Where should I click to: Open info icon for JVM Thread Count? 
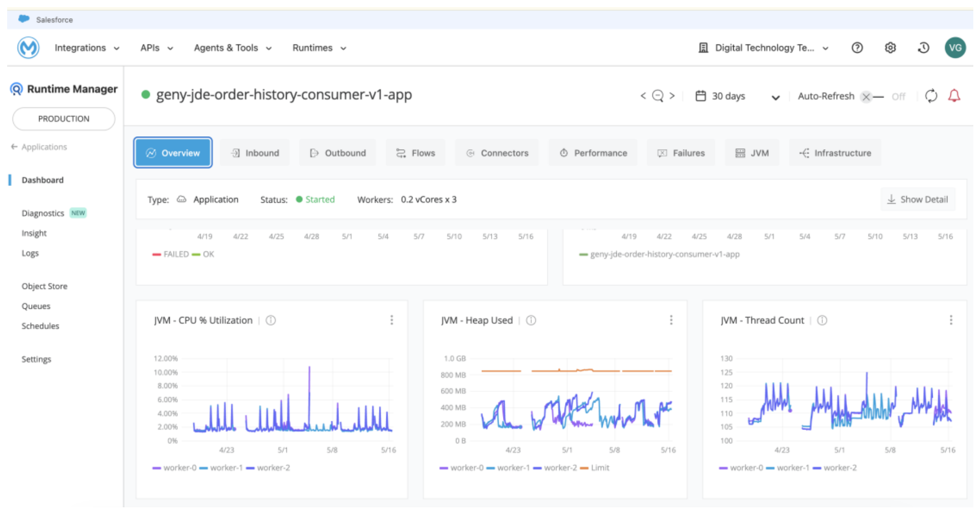click(x=822, y=320)
